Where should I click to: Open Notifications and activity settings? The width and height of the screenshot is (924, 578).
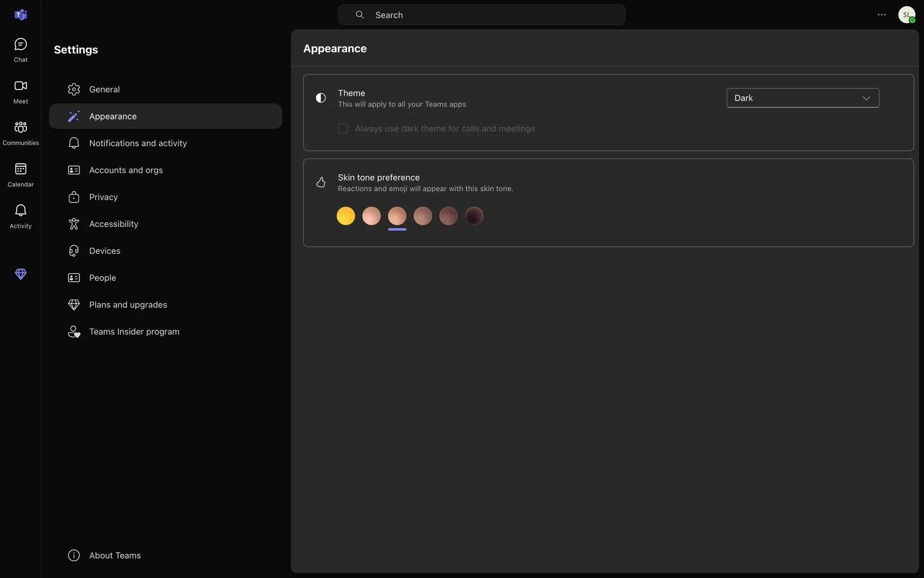[x=138, y=144]
